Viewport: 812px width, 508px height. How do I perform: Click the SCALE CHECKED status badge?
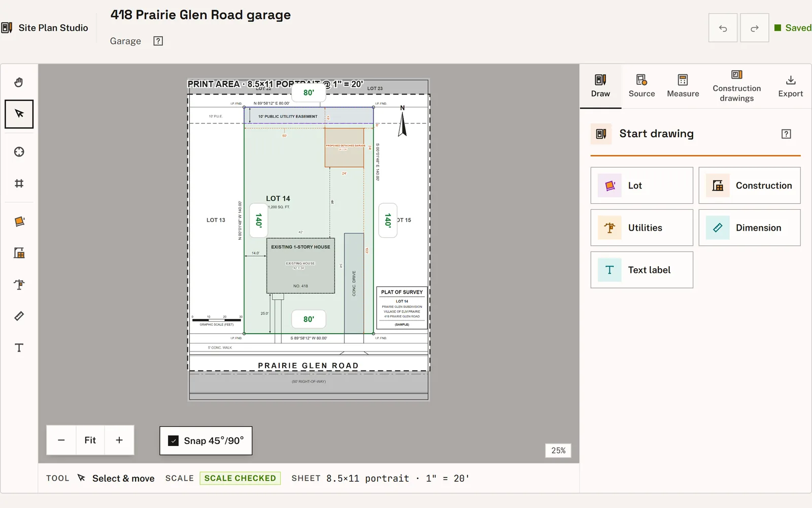click(x=240, y=478)
